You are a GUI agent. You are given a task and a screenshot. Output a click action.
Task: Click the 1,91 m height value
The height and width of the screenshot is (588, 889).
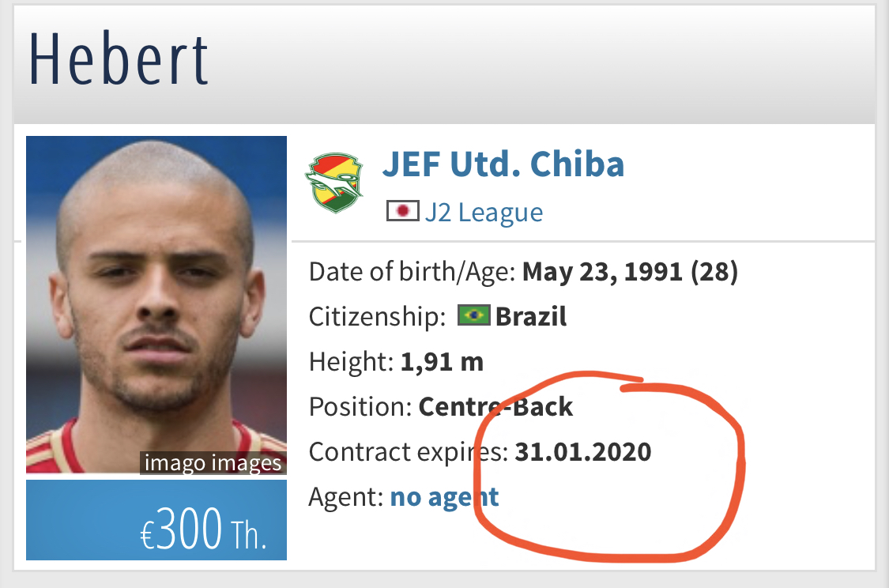coord(443,362)
